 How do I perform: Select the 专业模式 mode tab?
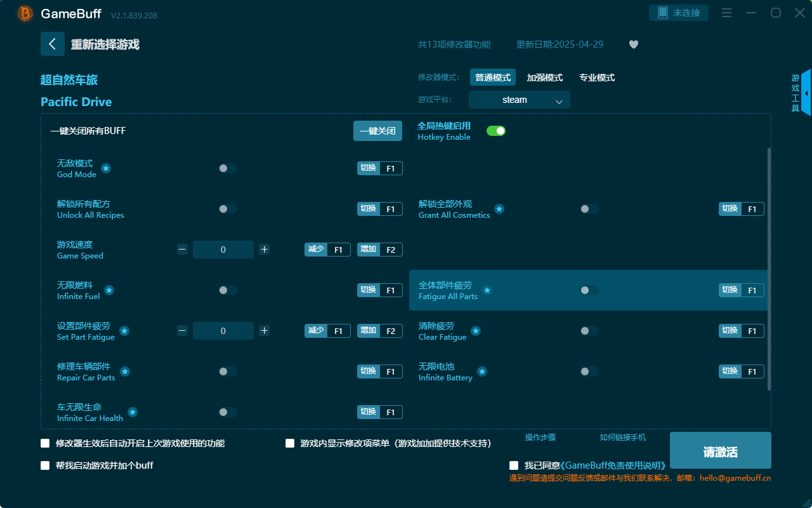coord(596,77)
